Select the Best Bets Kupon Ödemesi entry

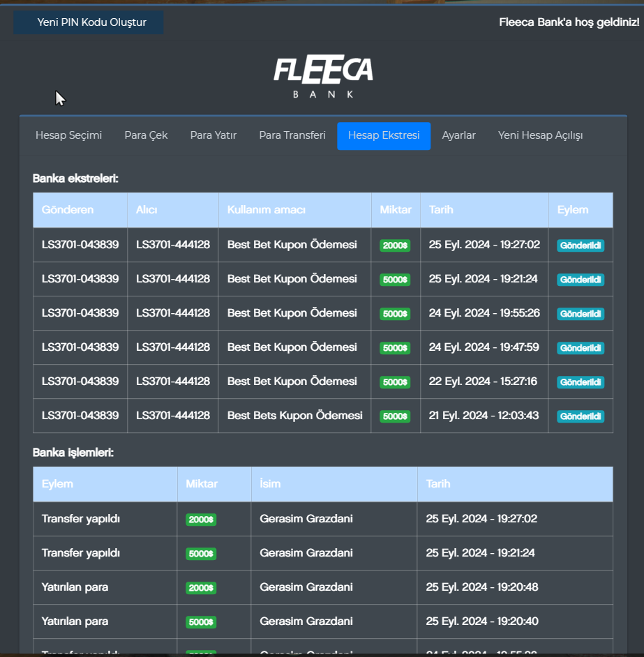tap(294, 416)
